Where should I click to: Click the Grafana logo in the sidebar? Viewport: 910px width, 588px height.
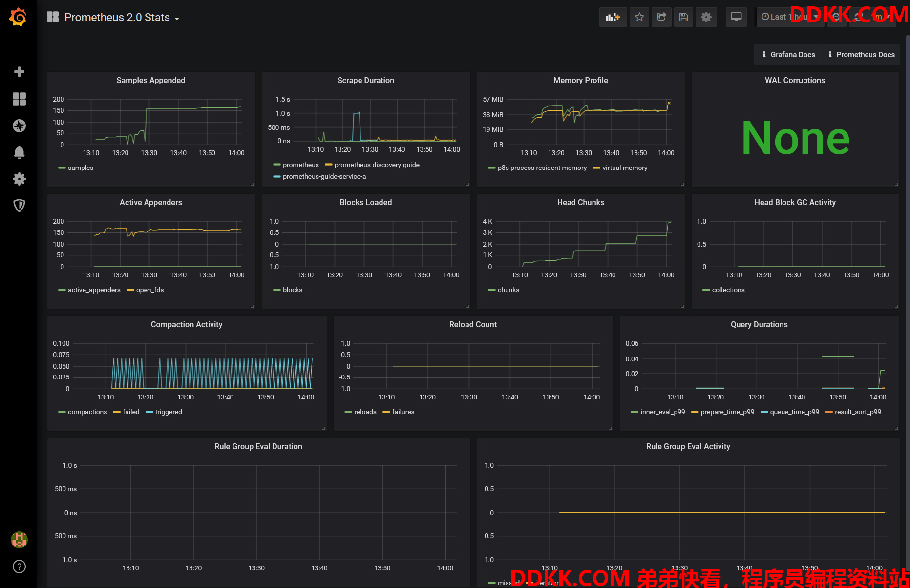[x=19, y=17]
